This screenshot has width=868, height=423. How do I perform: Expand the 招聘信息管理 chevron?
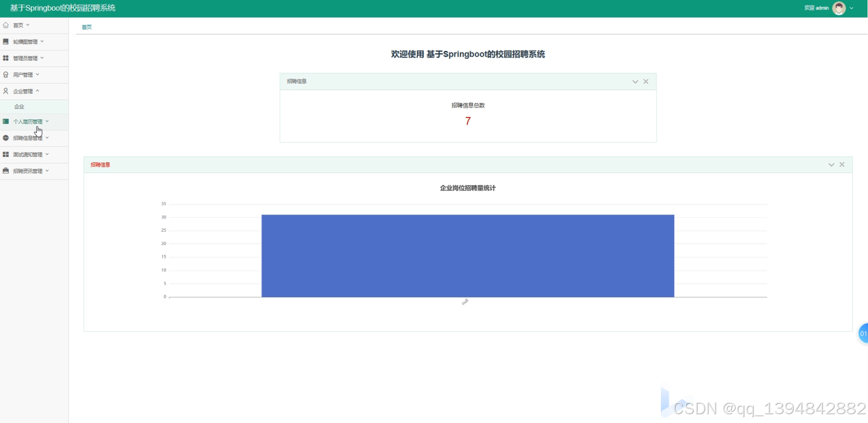[47, 138]
